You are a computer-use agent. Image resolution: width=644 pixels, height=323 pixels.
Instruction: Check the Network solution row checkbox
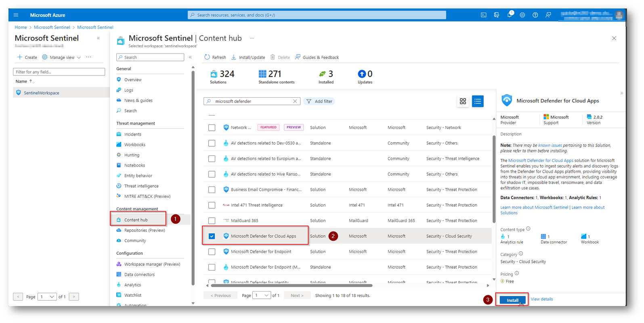pos(212,128)
